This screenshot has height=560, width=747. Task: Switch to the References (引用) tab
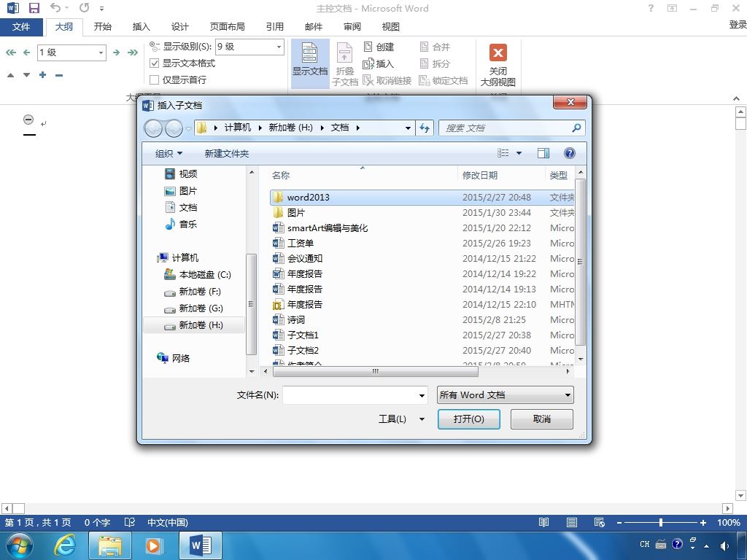(275, 27)
